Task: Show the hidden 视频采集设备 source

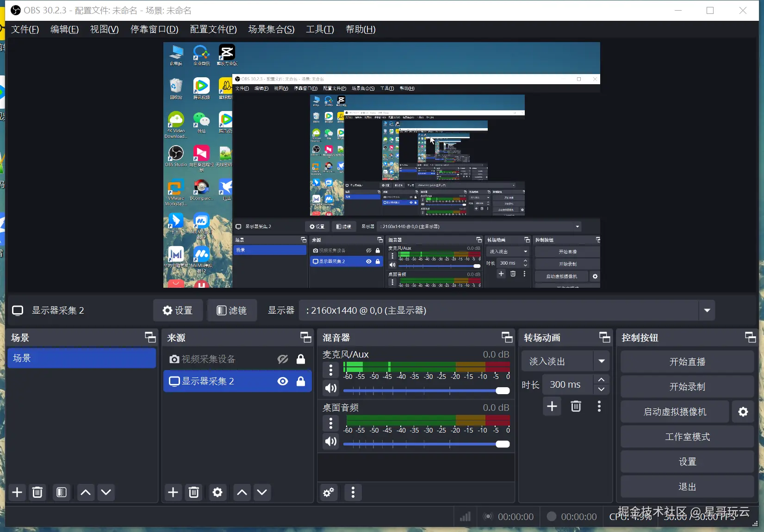Action: [x=283, y=359]
